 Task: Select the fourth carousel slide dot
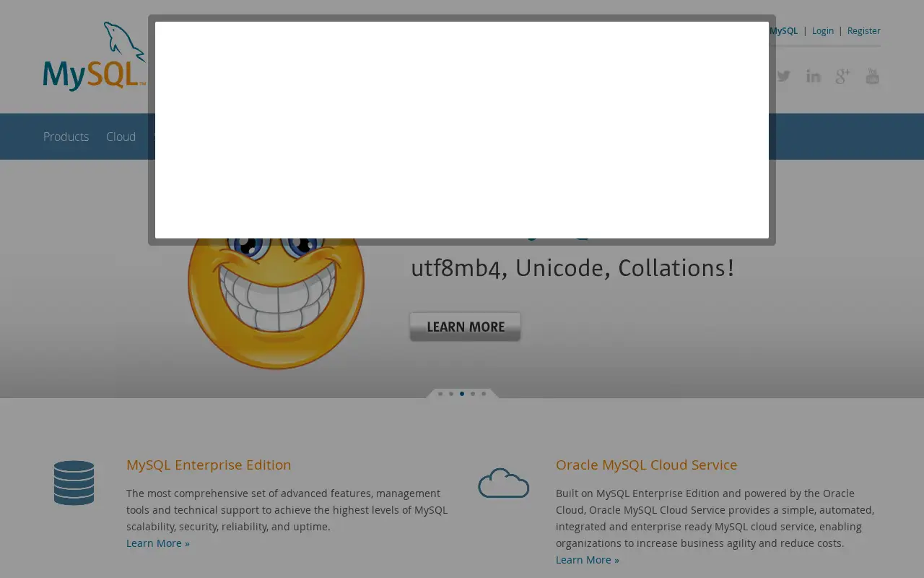coord(473,394)
